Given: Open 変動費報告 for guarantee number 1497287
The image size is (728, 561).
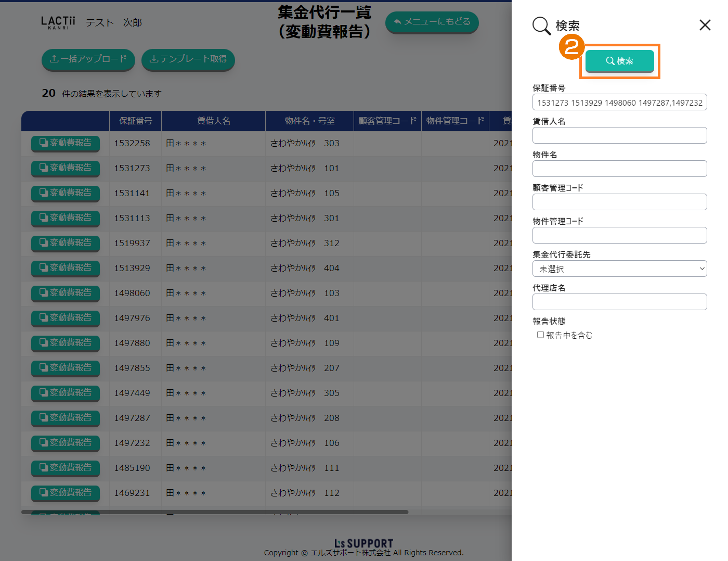Looking at the screenshot, I should 66,418.
